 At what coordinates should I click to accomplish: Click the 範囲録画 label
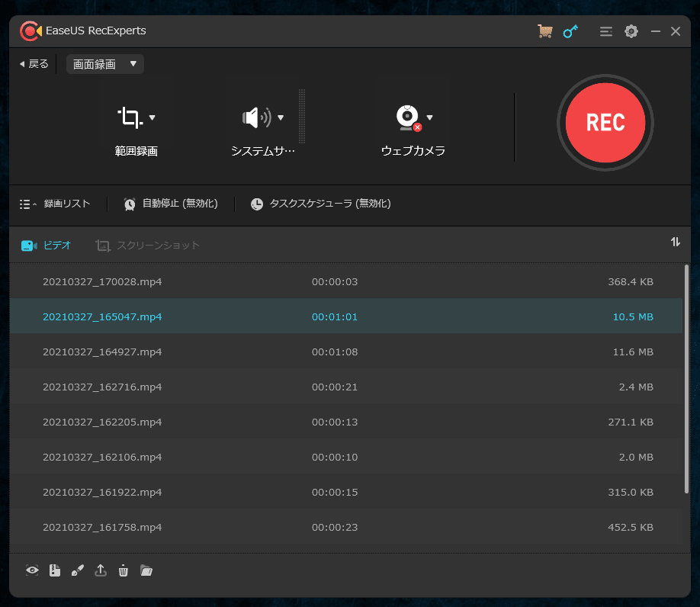pos(136,151)
